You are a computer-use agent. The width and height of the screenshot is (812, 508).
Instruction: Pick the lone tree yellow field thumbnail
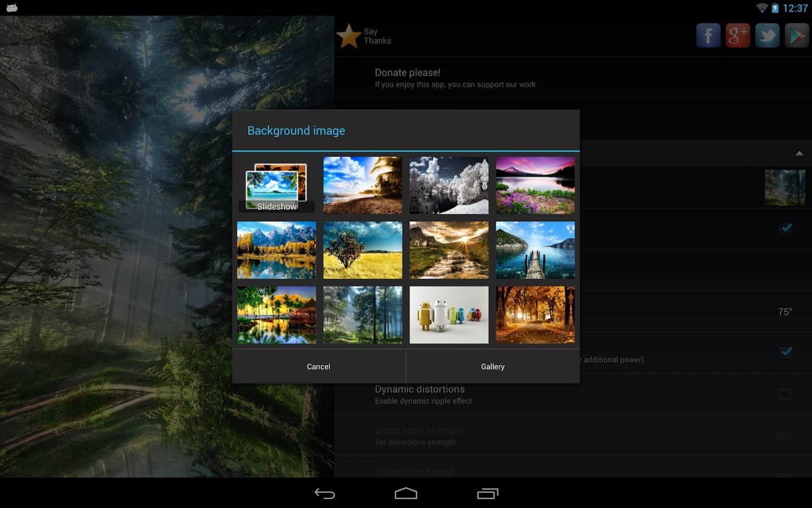(x=363, y=250)
